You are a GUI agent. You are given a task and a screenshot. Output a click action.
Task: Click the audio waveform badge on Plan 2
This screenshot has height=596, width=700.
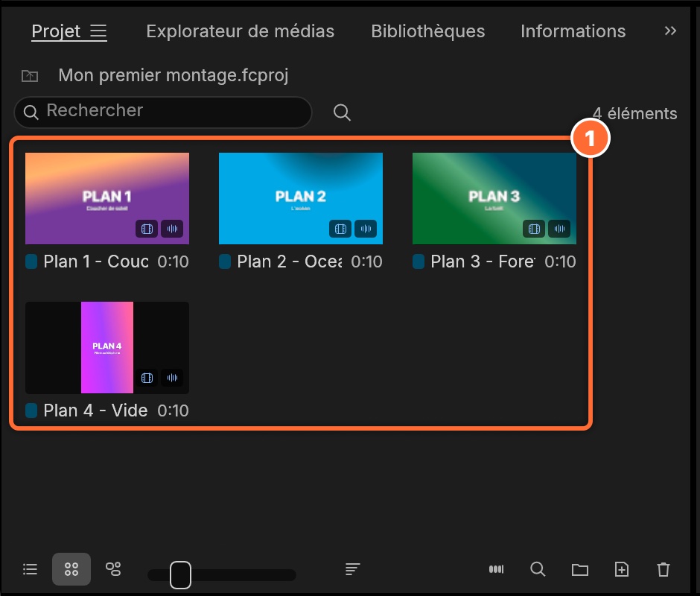[366, 229]
